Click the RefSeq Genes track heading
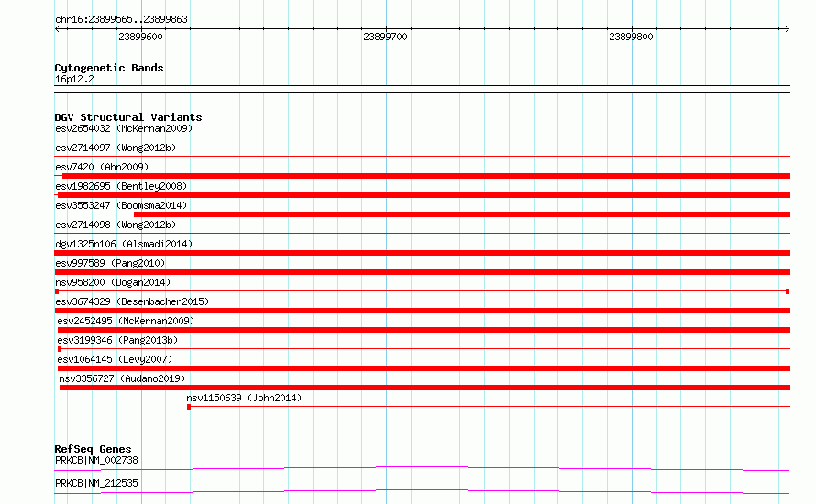The width and height of the screenshot is (816, 504). coord(94,449)
